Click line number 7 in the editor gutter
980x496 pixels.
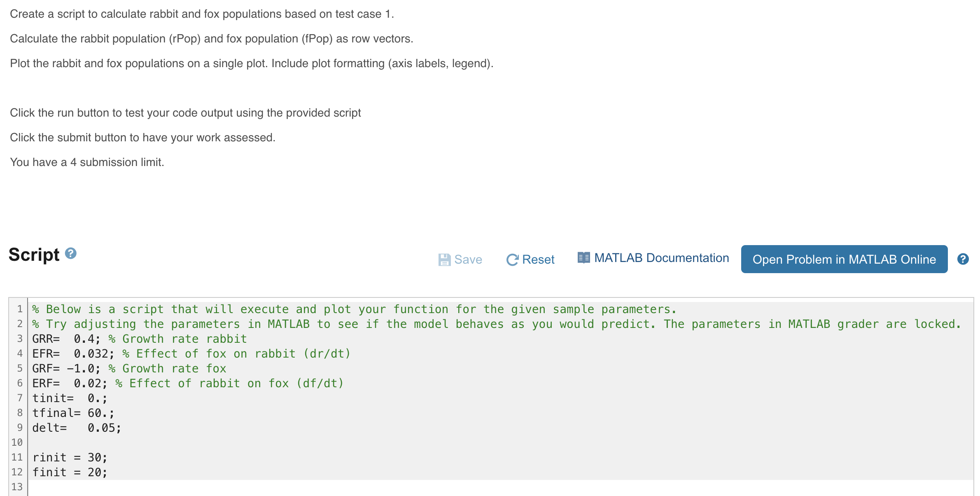[19, 398]
